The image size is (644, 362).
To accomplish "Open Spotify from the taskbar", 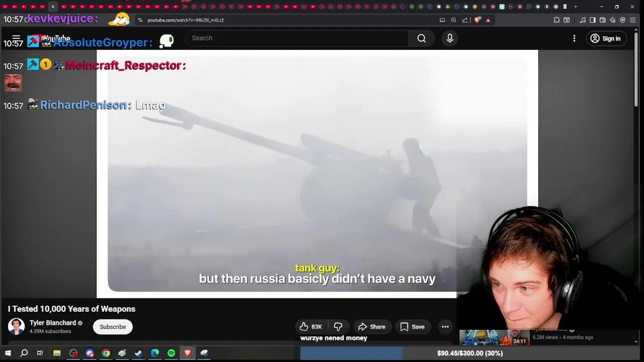I will point(171,353).
